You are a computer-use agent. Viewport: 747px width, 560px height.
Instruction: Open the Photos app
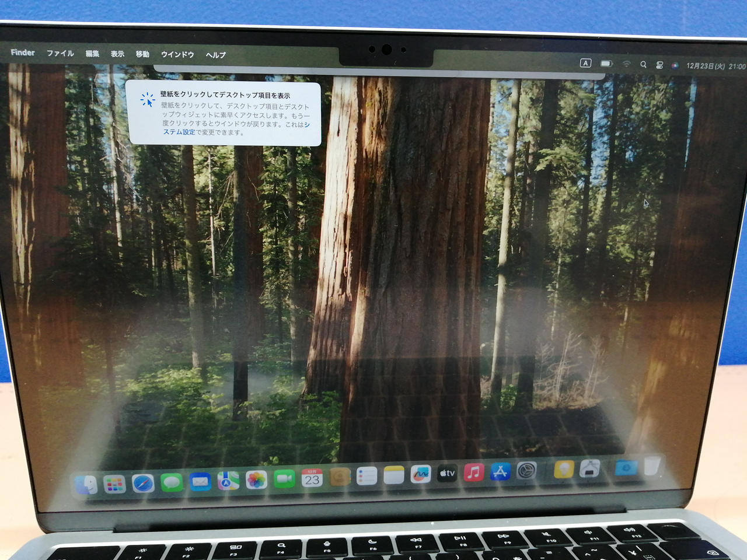[x=256, y=480]
